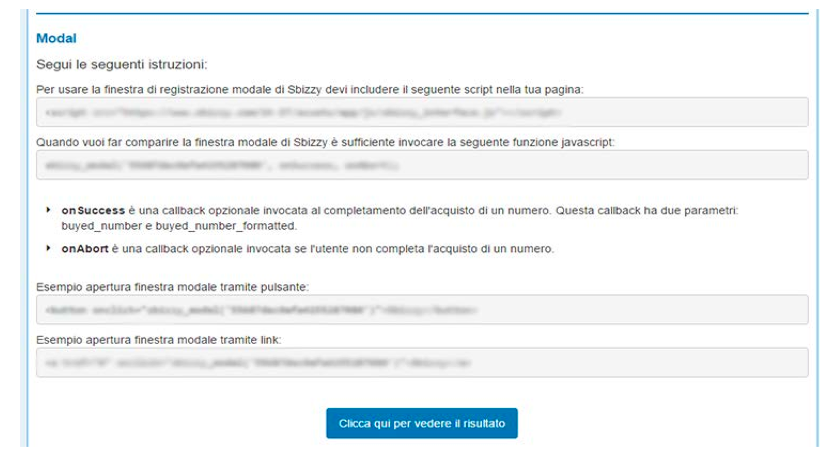This screenshot has height=464, width=837.
Task: Click the "Questa callback ha due parametri" text
Action: [700, 212]
